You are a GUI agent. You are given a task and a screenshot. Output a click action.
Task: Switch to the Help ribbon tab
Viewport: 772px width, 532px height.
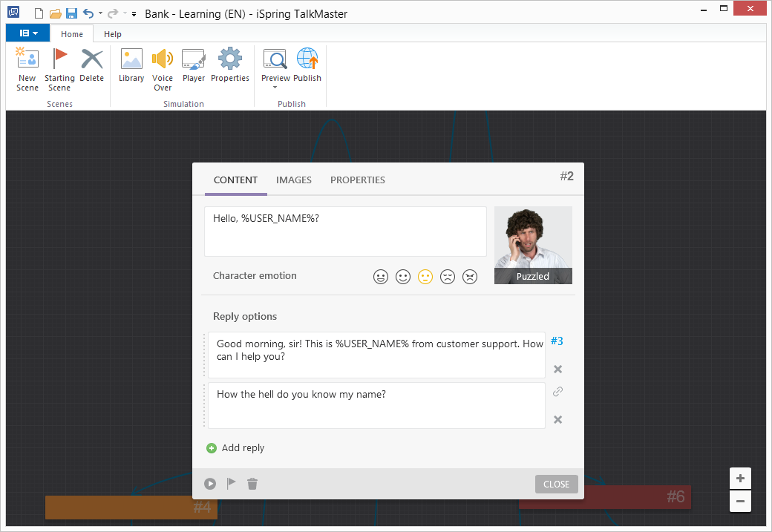coord(112,34)
